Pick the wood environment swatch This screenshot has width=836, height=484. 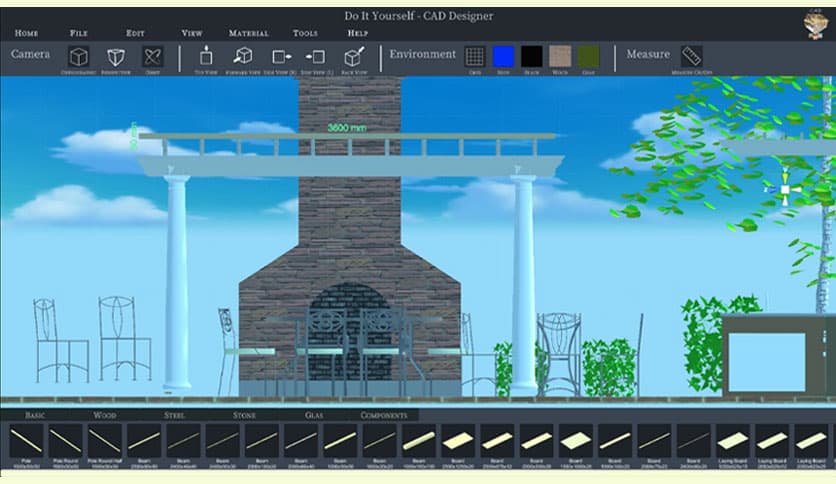point(560,56)
